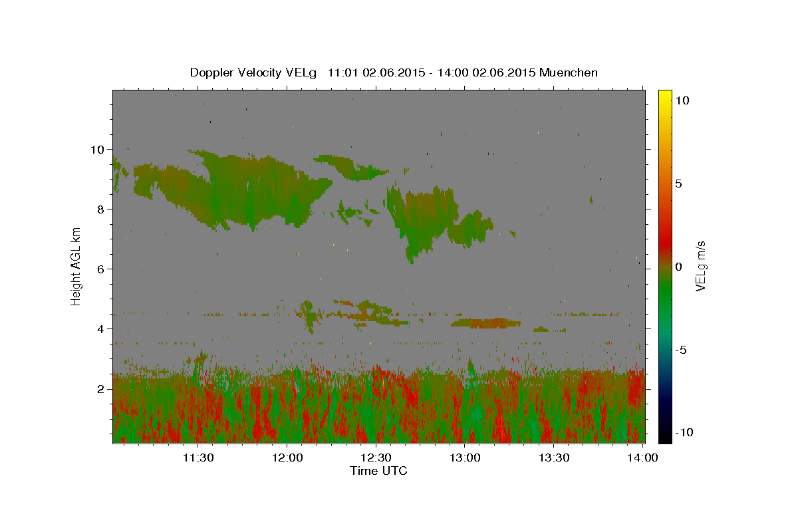
Task: Click the 13:30 time tick label
Action: [x=553, y=458]
